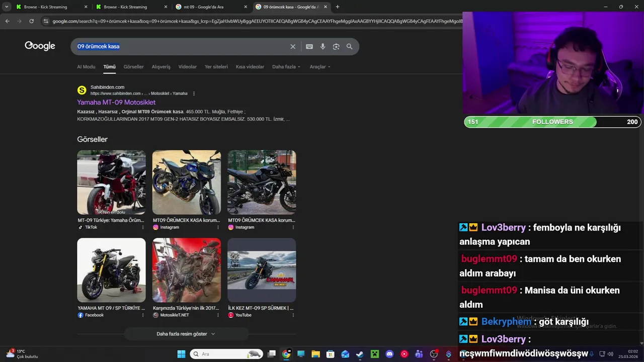Open options for the Facebook image result
Screen dimensions: 644x362
click(x=142, y=315)
